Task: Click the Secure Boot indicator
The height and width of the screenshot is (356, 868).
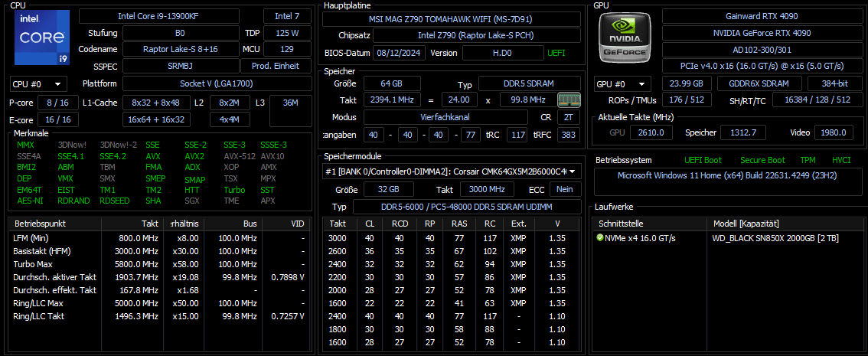Action: pyautogui.click(x=762, y=160)
